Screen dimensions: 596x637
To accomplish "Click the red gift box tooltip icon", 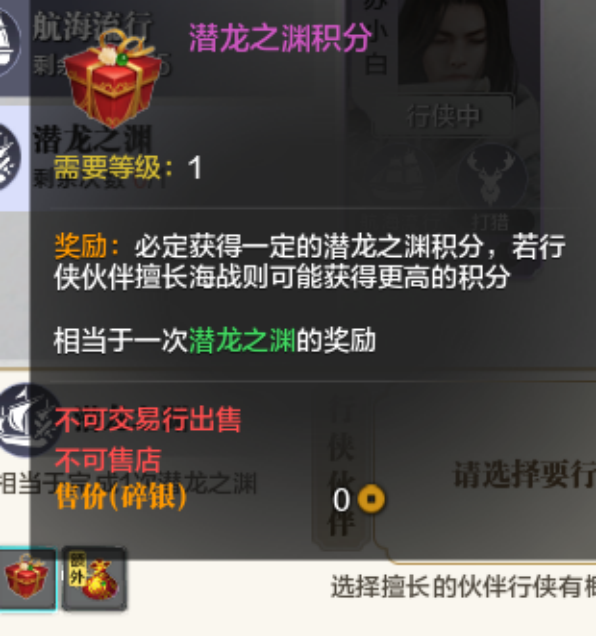I will 113,79.
